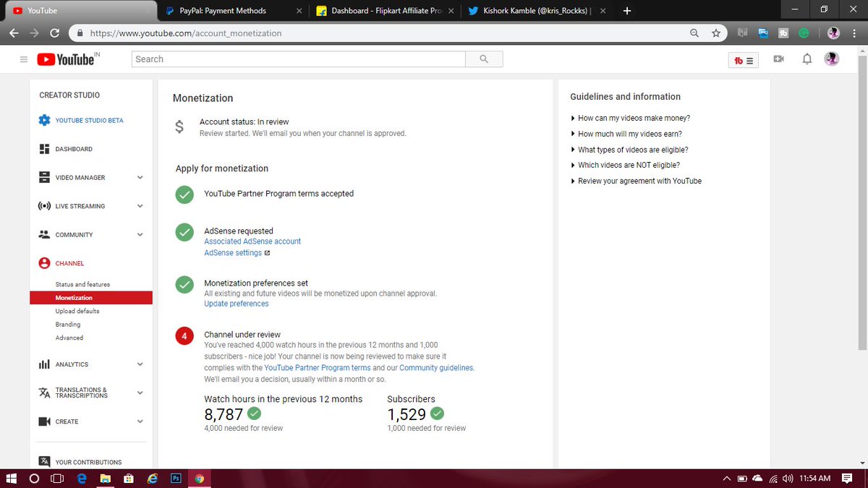Expand 'How much will my videos earn?'
The image size is (868, 488).
point(626,134)
